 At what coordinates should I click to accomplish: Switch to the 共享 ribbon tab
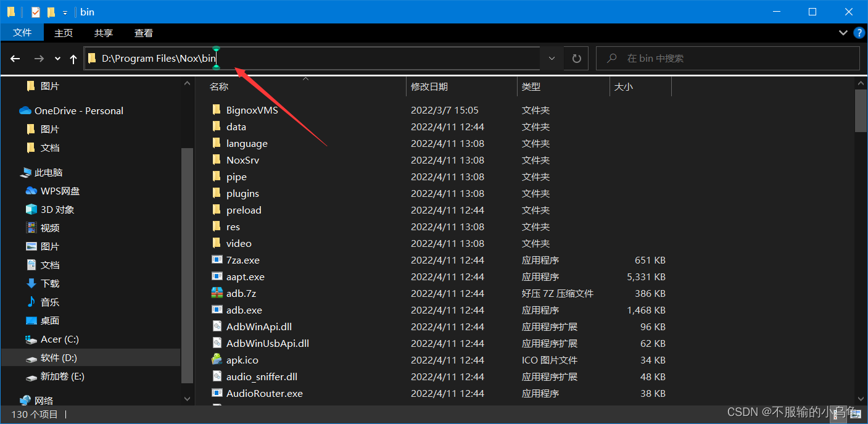(x=104, y=33)
